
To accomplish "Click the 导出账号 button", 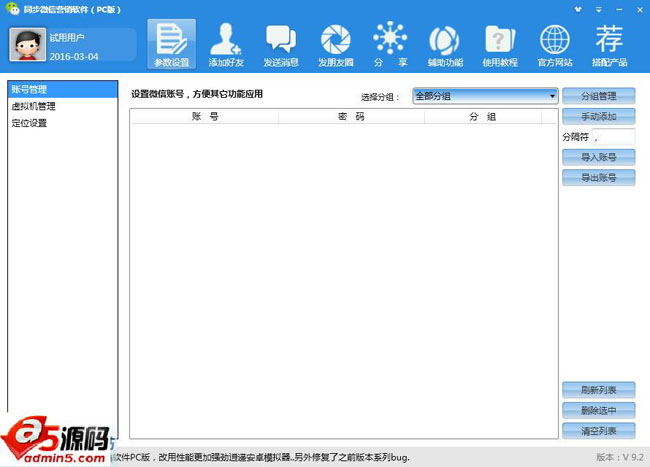I will coord(599,178).
